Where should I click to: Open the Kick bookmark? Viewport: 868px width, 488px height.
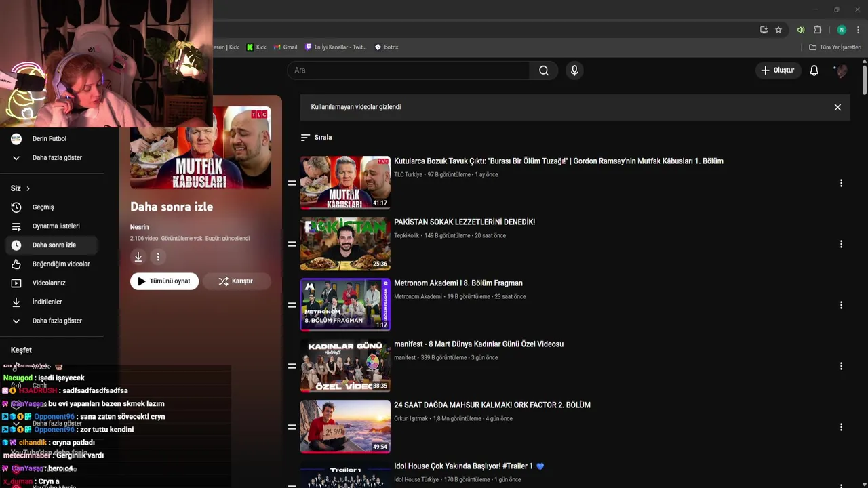coord(256,47)
